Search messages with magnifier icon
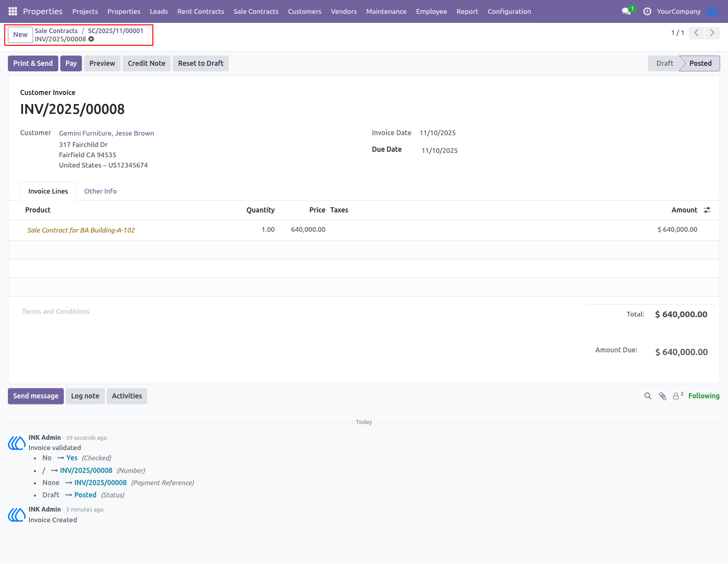 (x=648, y=396)
